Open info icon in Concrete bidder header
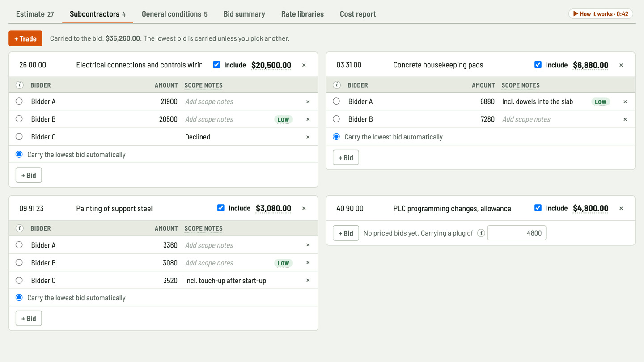Screen dimensions: 644x362 tap(337, 85)
